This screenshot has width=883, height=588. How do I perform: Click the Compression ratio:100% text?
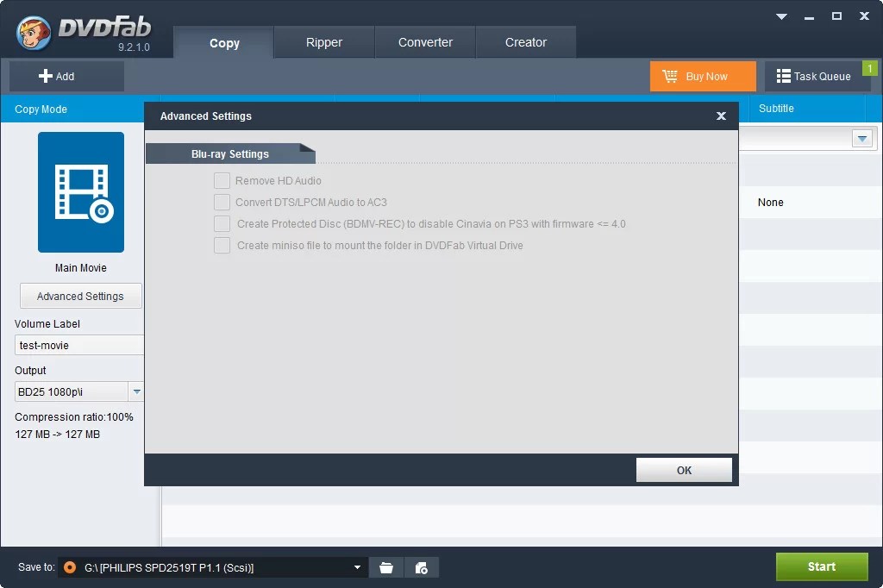(74, 416)
